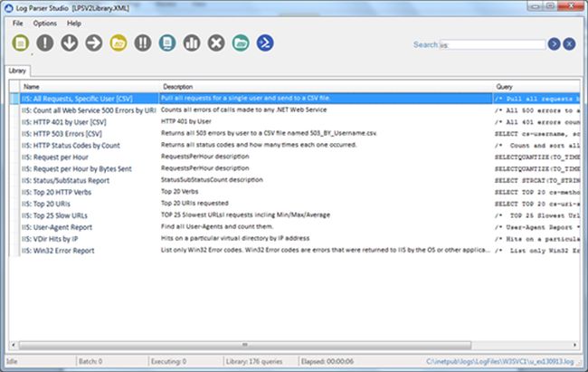Screen dimensions: 588x372
Task: Click the row selector of the first query
Action: coord(14,99)
